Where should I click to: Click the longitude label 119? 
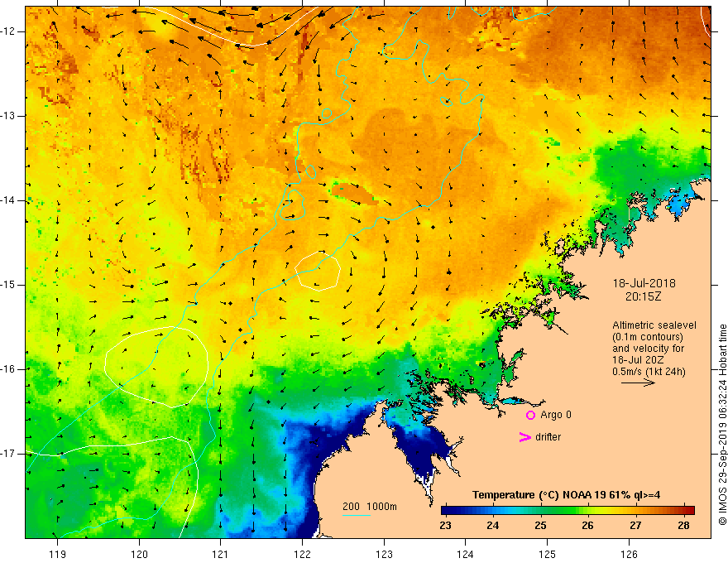(x=58, y=554)
